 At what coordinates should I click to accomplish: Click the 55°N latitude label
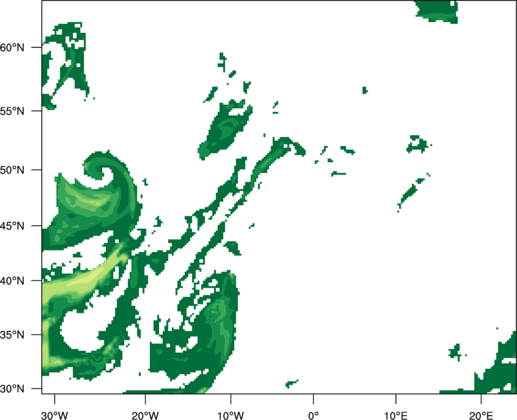(x=12, y=110)
